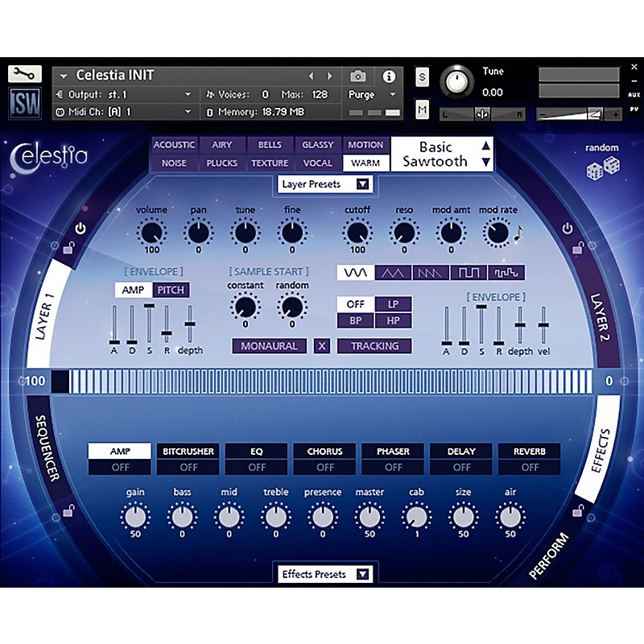Select the square wave LFO shape
Image resolution: width=644 pixels, height=644 pixels.
pos(469,273)
